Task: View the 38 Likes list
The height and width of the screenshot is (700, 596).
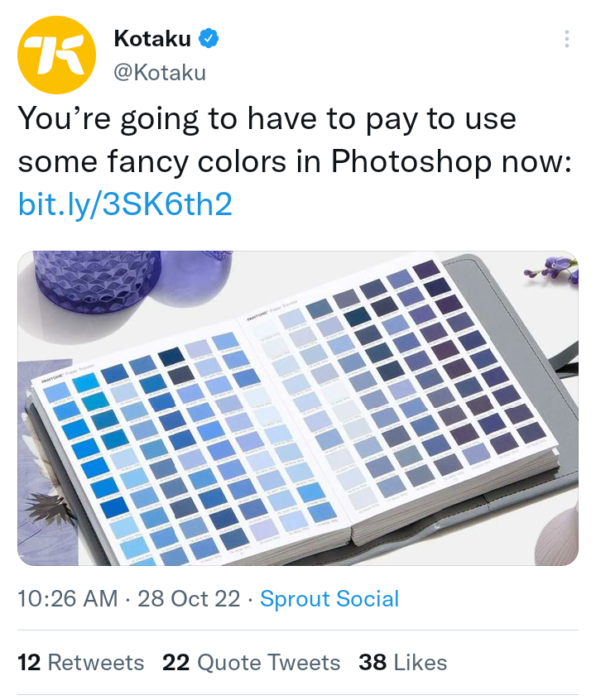Action: pyautogui.click(x=402, y=663)
